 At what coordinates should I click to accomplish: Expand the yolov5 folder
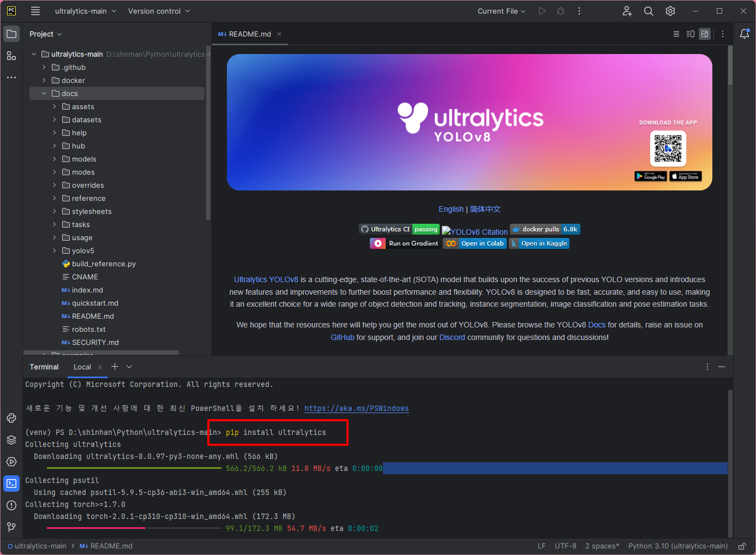[55, 251]
